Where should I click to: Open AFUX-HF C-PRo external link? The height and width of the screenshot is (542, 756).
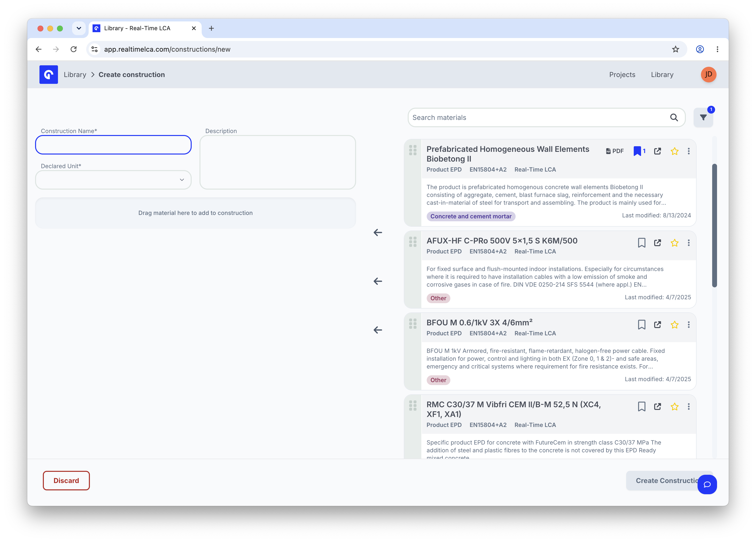(x=657, y=243)
